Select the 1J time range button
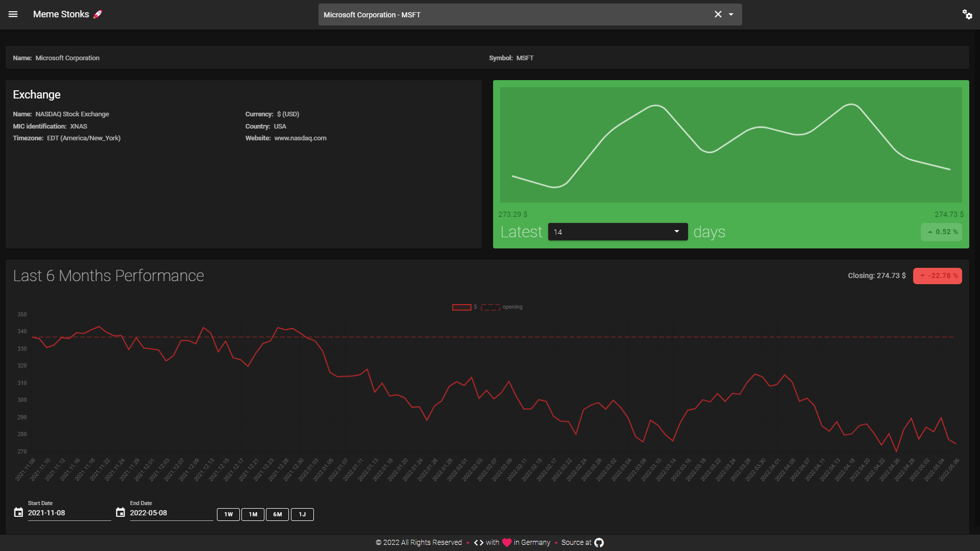Viewport: 980px width, 551px height. point(302,514)
